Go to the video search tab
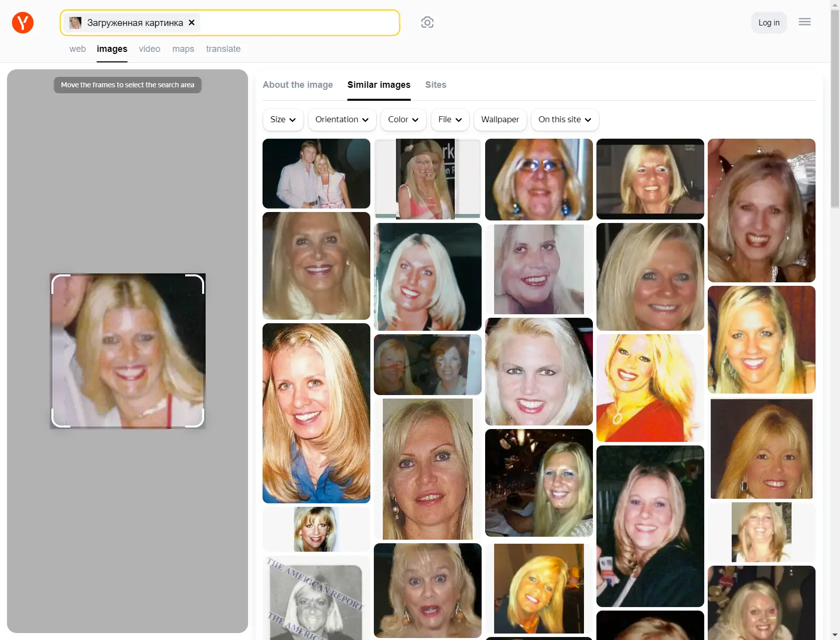Image resolution: width=840 pixels, height=640 pixels. click(149, 49)
